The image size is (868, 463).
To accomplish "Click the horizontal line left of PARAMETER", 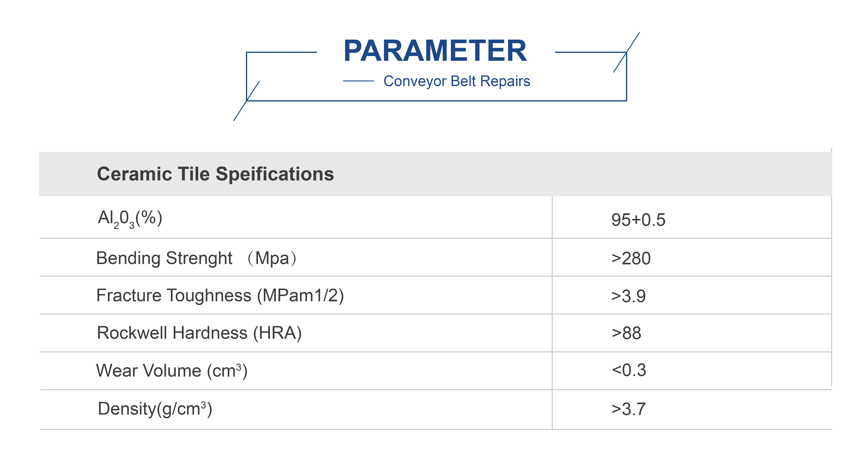I will point(282,52).
